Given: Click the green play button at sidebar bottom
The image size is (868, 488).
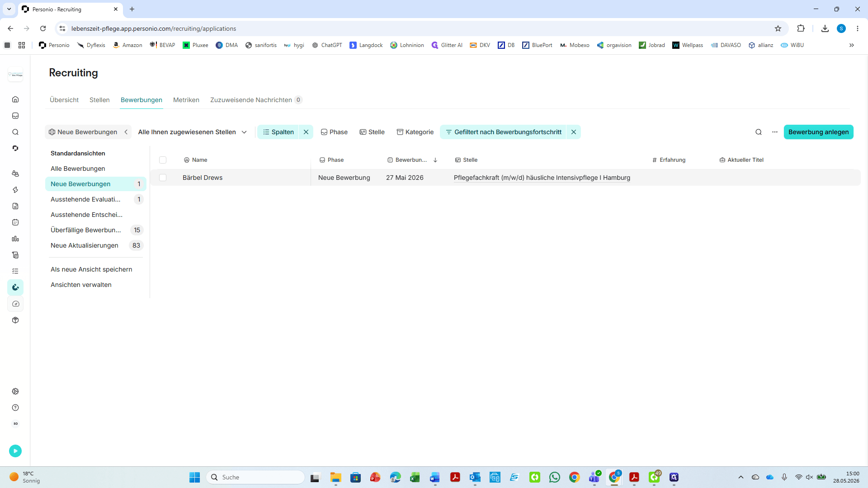Looking at the screenshot, I should click(x=15, y=450).
